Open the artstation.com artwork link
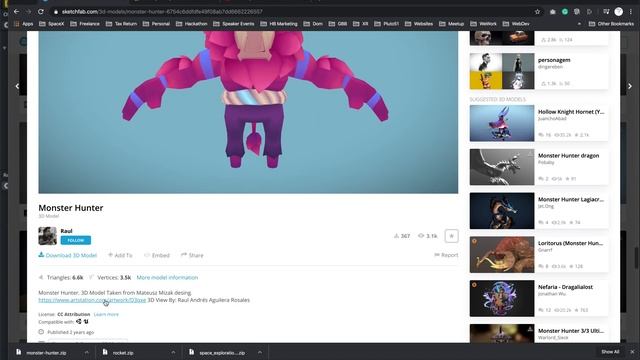 [92, 300]
